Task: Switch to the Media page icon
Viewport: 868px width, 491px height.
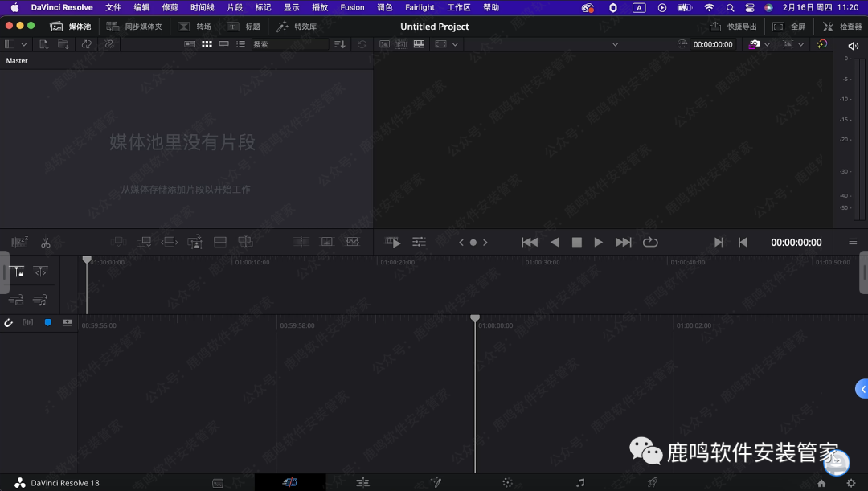Action: pos(217,482)
